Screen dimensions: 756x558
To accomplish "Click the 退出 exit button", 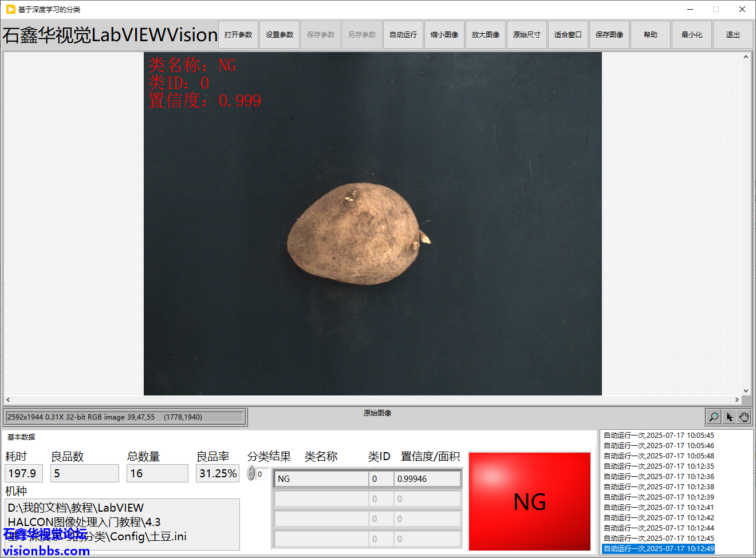I will [733, 35].
